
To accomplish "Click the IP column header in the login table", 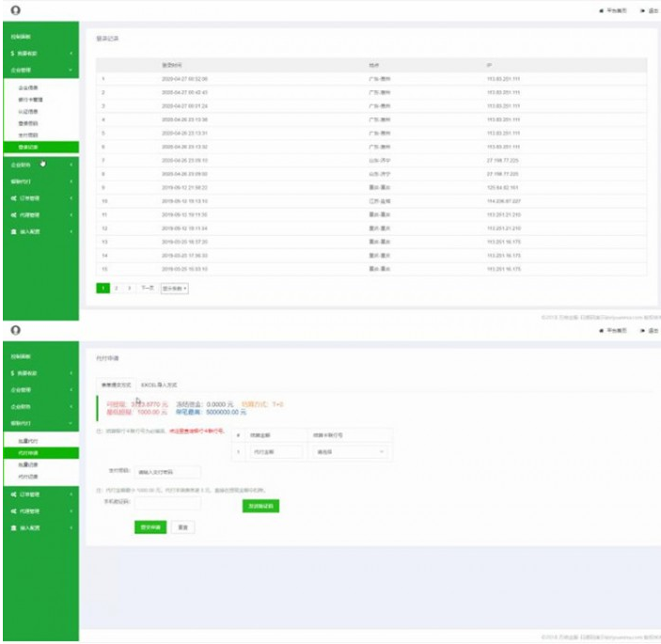I will tap(490, 65).
